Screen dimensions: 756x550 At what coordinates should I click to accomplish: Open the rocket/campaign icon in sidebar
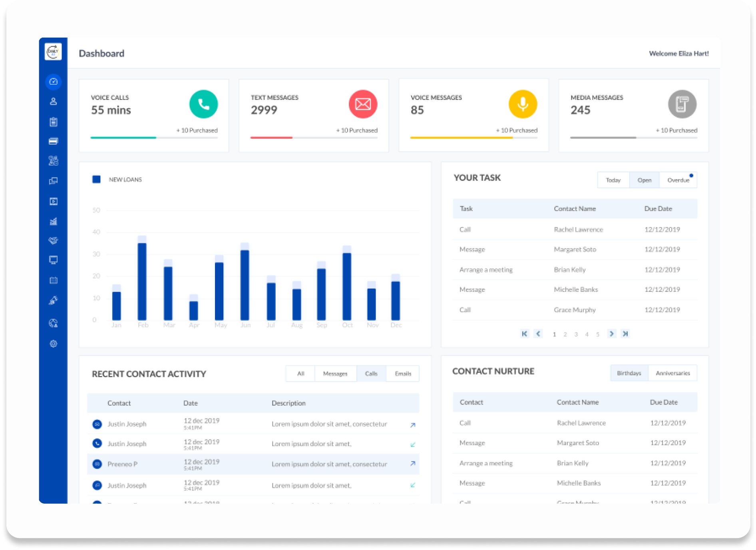coord(53,300)
